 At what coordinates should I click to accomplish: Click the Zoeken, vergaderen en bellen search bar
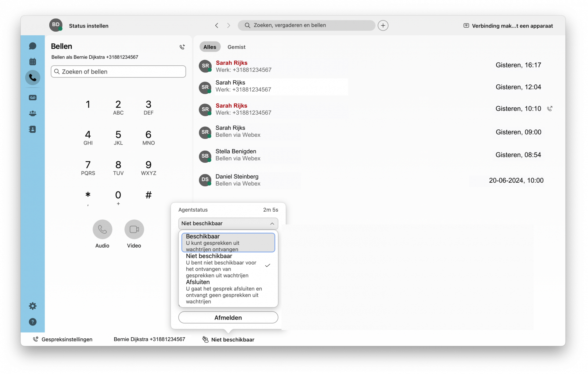pyautogui.click(x=306, y=25)
